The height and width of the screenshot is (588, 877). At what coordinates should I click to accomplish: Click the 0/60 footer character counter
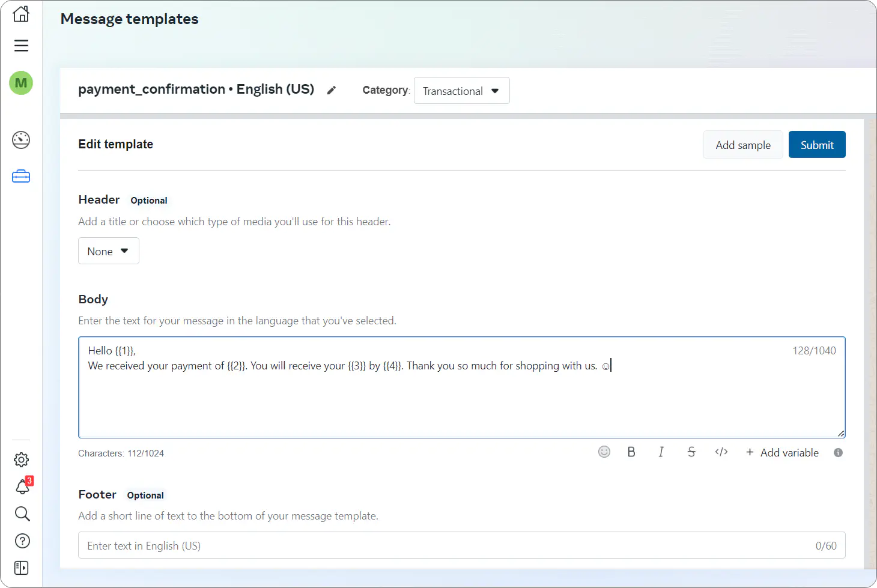pyautogui.click(x=826, y=546)
